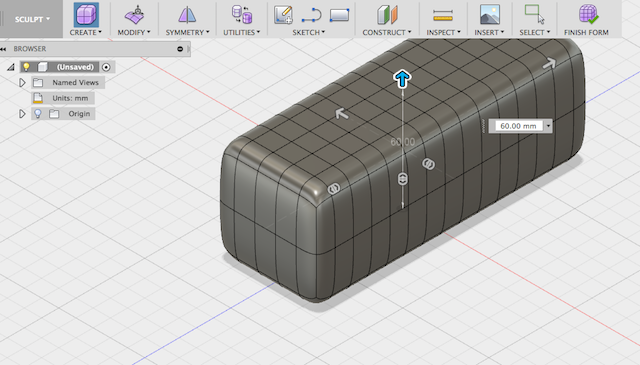Open the UTILITIES dropdown menu
This screenshot has height=365, width=640.
[241, 32]
